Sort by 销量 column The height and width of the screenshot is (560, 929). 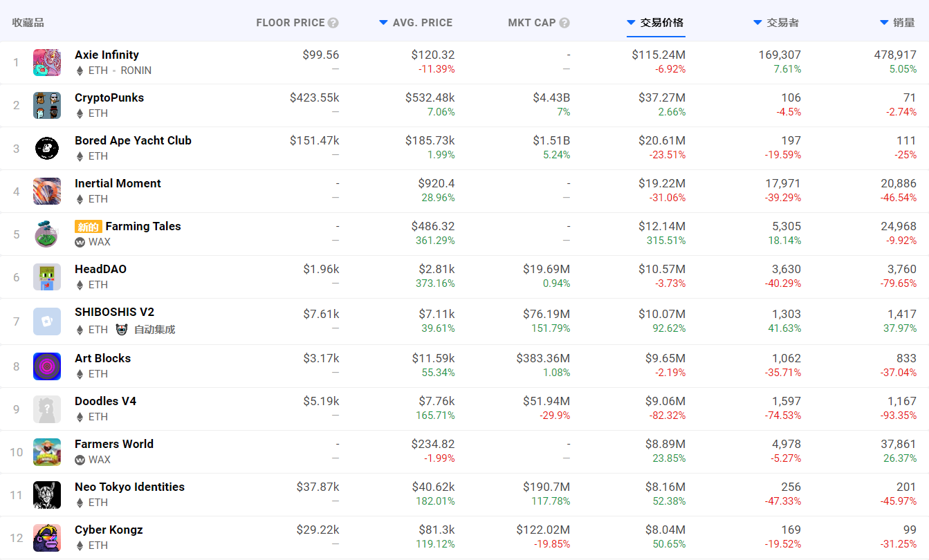[x=898, y=23]
